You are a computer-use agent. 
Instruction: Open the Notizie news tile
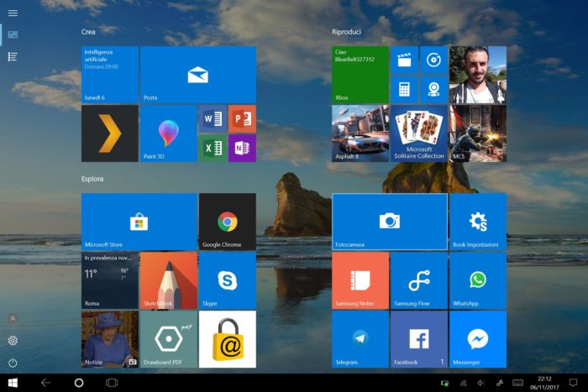click(110, 339)
